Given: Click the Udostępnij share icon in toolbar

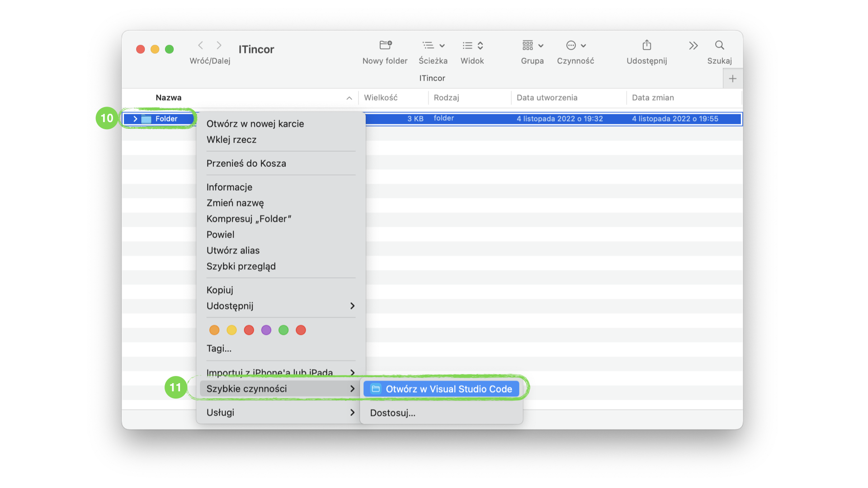Looking at the screenshot, I should point(647,45).
